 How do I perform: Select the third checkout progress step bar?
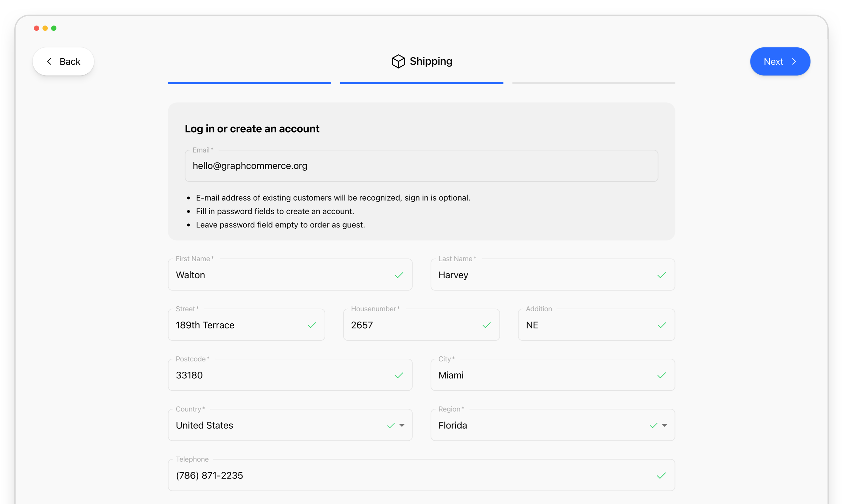[x=593, y=83]
